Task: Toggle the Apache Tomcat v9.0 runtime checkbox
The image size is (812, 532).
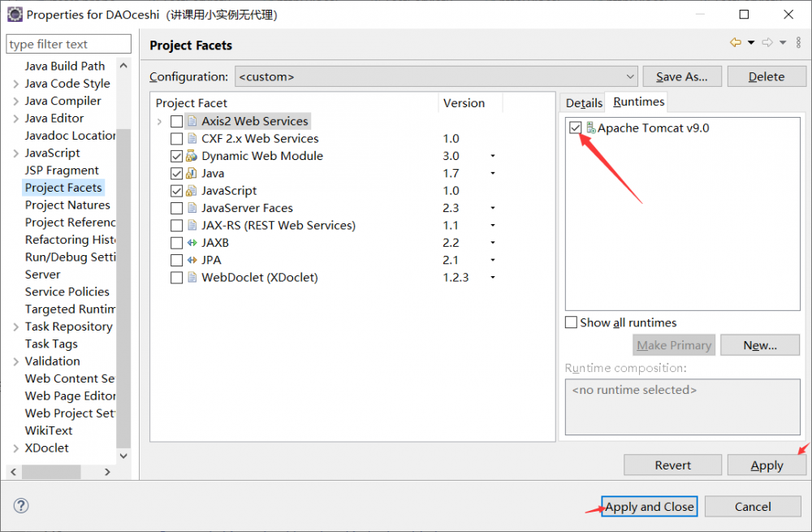Action: [x=576, y=128]
